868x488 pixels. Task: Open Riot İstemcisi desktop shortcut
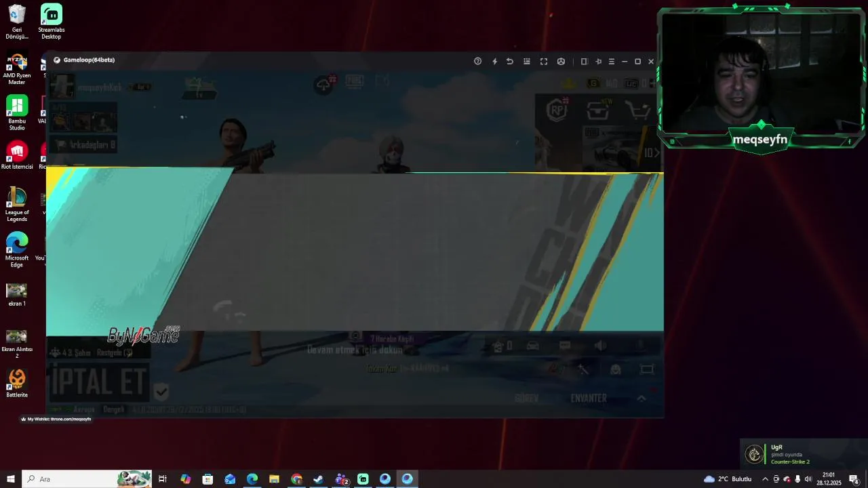coord(17,155)
